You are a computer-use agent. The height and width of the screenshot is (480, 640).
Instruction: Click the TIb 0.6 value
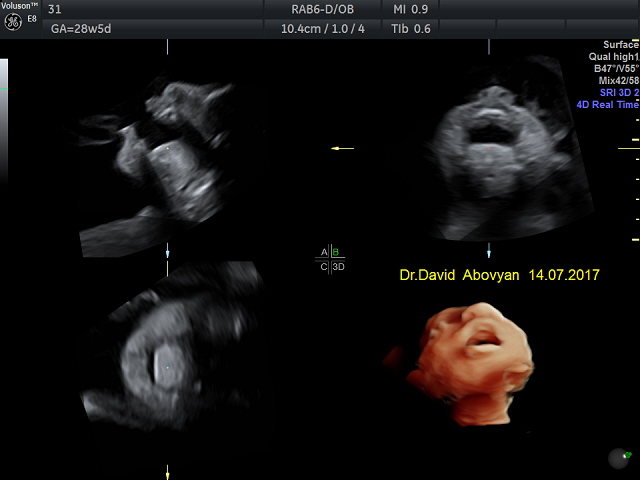[411, 29]
